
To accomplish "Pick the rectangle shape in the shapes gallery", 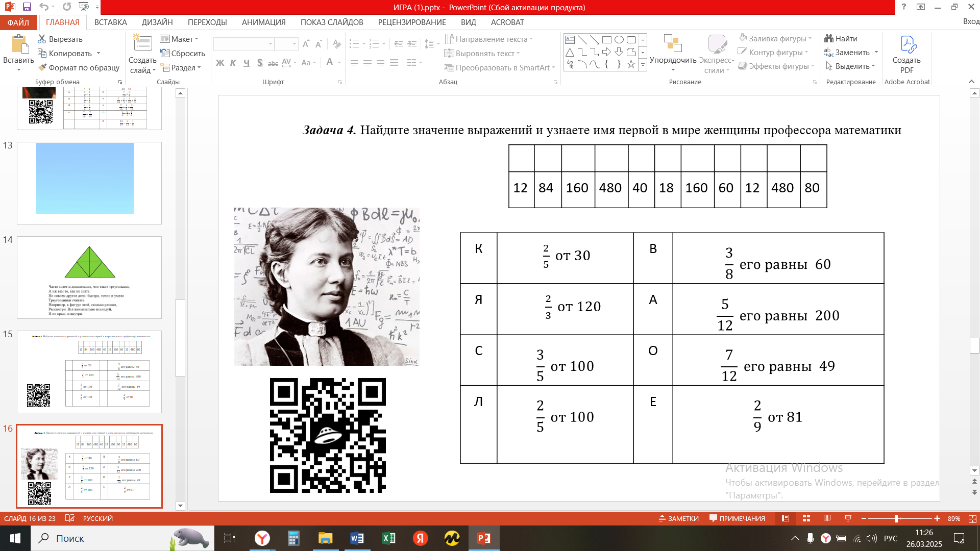I will click(x=607, y=40).
